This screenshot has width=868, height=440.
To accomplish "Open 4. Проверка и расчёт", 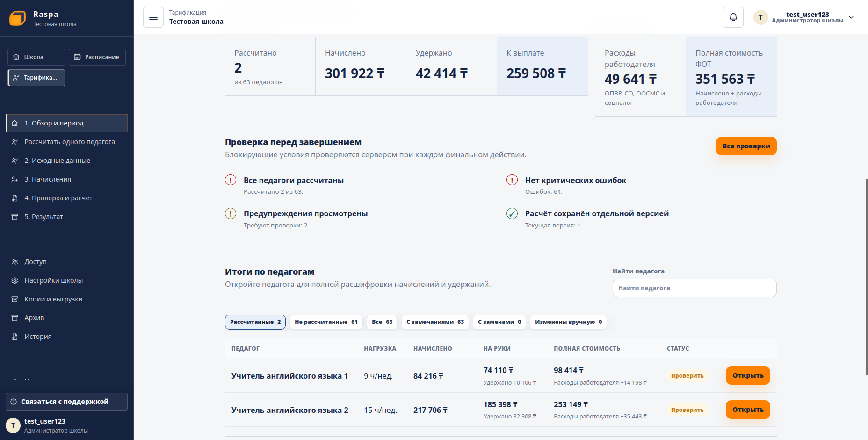I will coord(66,198).
